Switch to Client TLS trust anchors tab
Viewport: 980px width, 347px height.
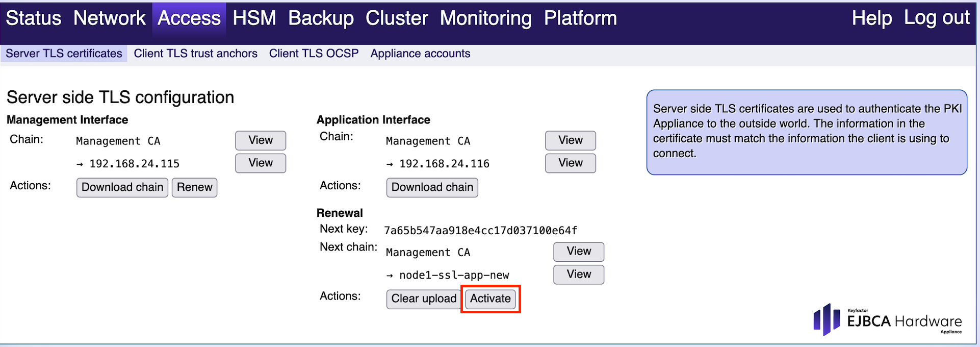195,54
